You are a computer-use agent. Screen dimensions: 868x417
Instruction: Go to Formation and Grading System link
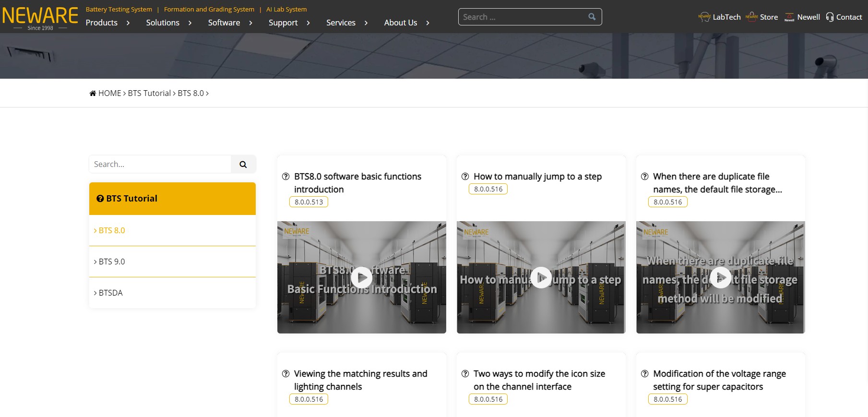(209, 9)
